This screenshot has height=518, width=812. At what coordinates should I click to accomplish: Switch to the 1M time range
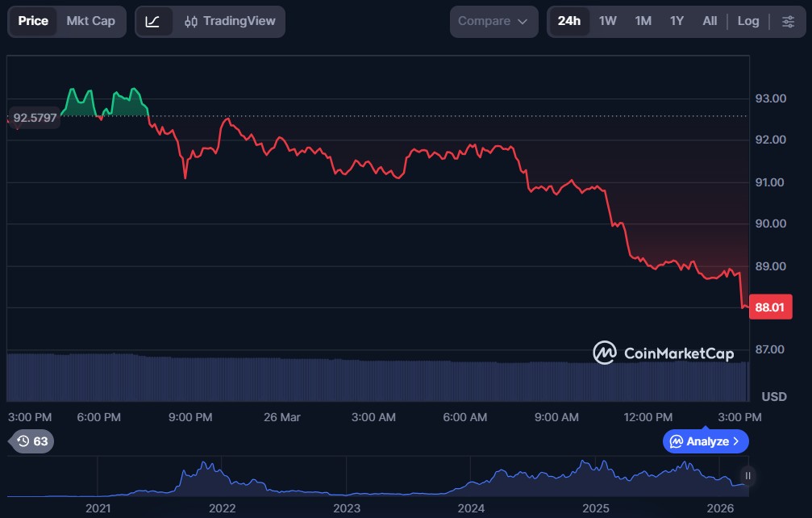coord(643,21)
